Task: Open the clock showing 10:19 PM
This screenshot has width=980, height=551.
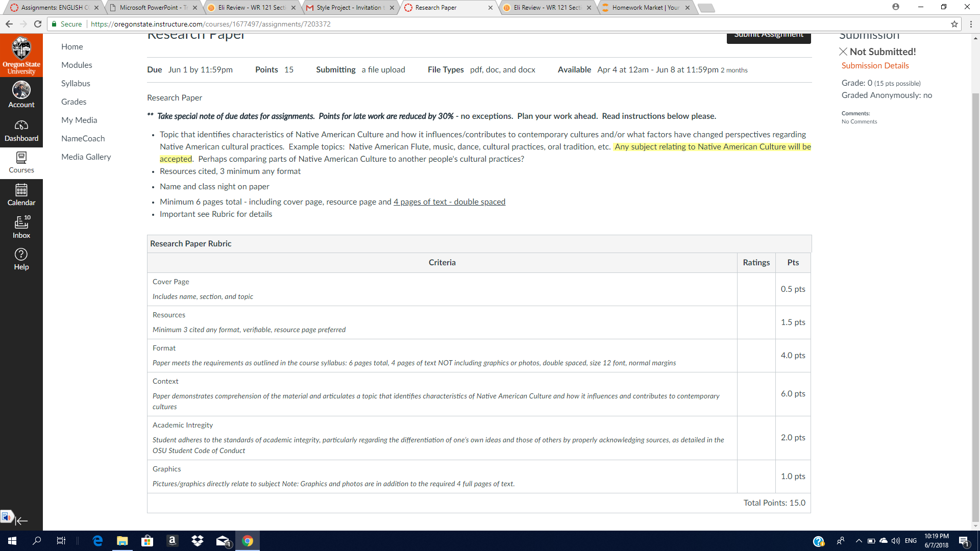Action: click(936, 541)
